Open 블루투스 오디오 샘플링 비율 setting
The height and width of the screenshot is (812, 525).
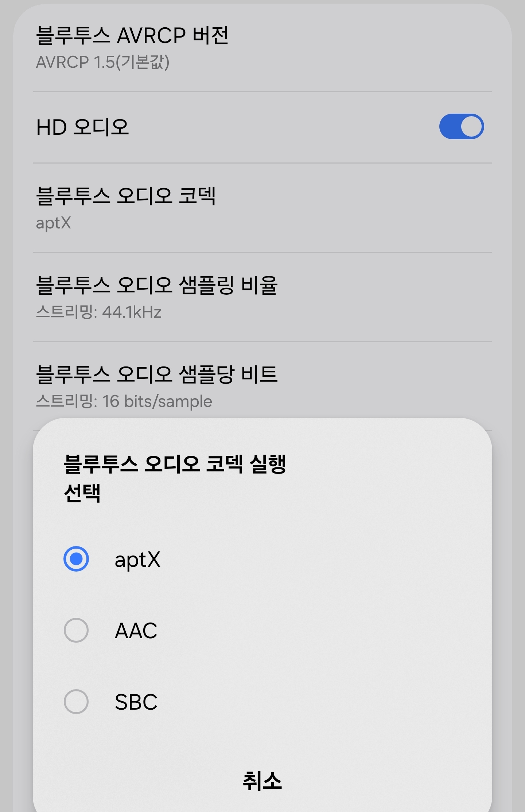click(157, 285)
